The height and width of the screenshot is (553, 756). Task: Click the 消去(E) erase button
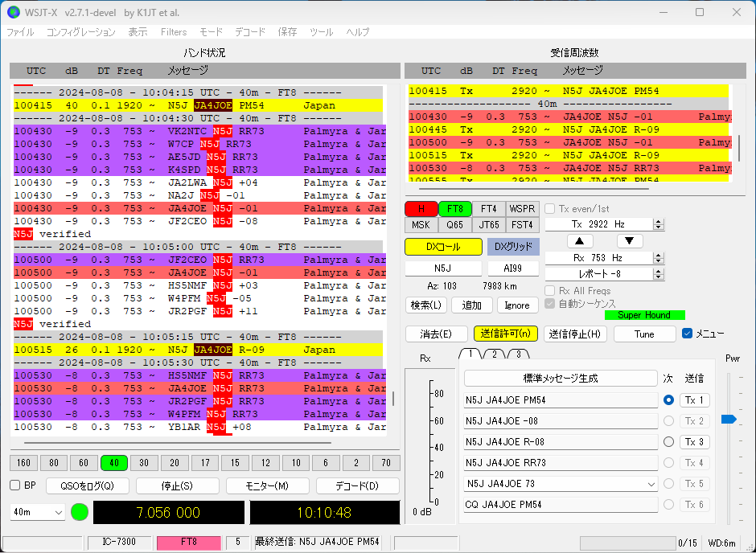tap(437, 334)
